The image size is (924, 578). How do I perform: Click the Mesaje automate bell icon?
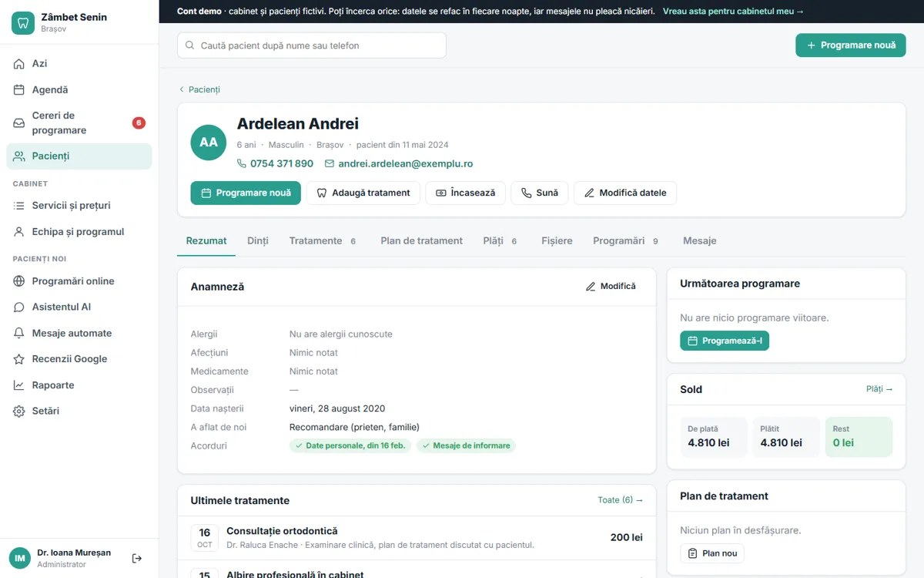click(x=19, y=334)
